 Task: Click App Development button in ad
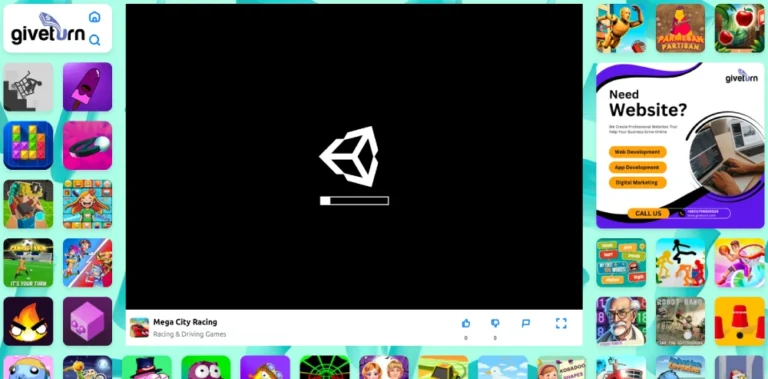point(637,167)
